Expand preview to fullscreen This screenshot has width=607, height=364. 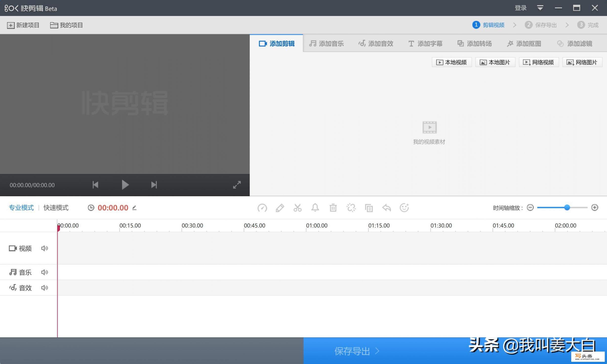237,185
